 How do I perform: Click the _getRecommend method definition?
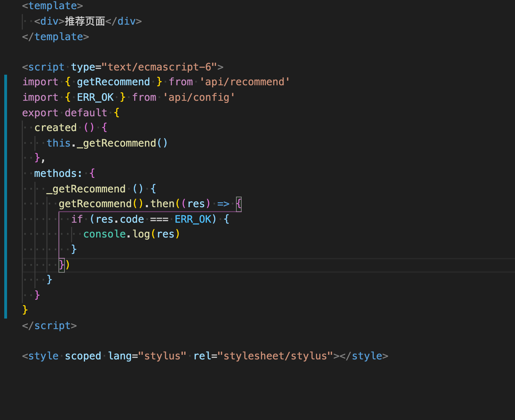(x=86, y=189)
